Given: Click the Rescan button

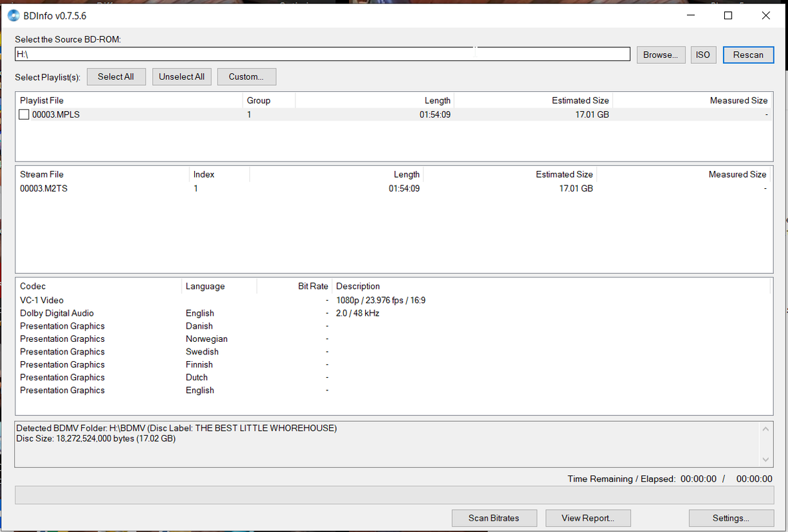Looking at the screenshot, I should click(748, 55).
